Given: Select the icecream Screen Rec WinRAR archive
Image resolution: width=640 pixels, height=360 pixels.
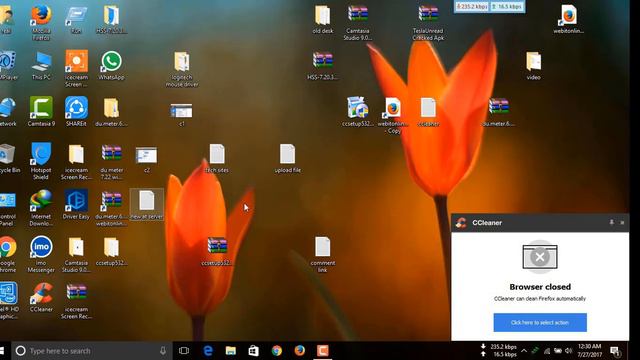Looking at the screenshot, I should [x=76, y=300].
